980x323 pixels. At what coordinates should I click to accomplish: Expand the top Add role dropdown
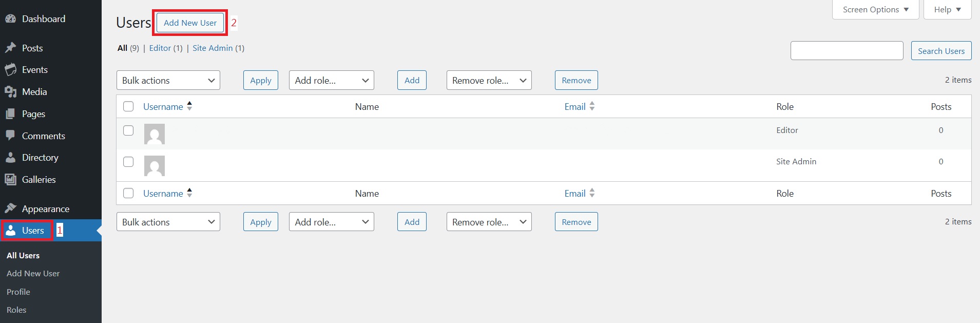click(331, 81)
